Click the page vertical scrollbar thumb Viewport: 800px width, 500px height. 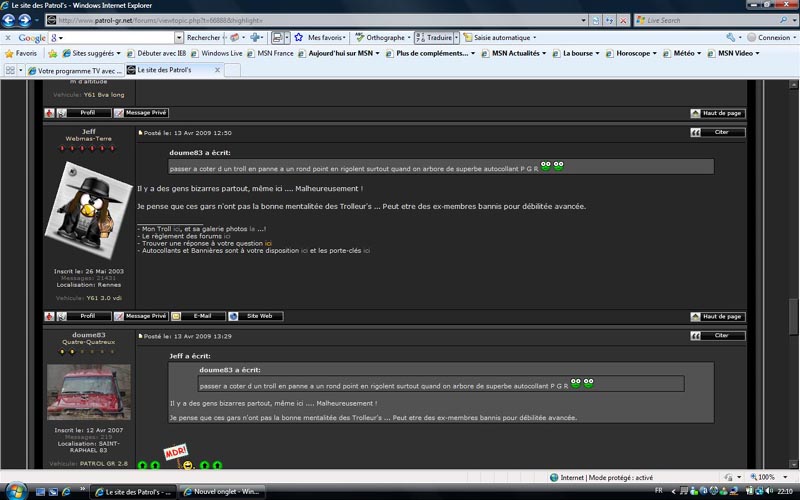[x=793, y=316]
